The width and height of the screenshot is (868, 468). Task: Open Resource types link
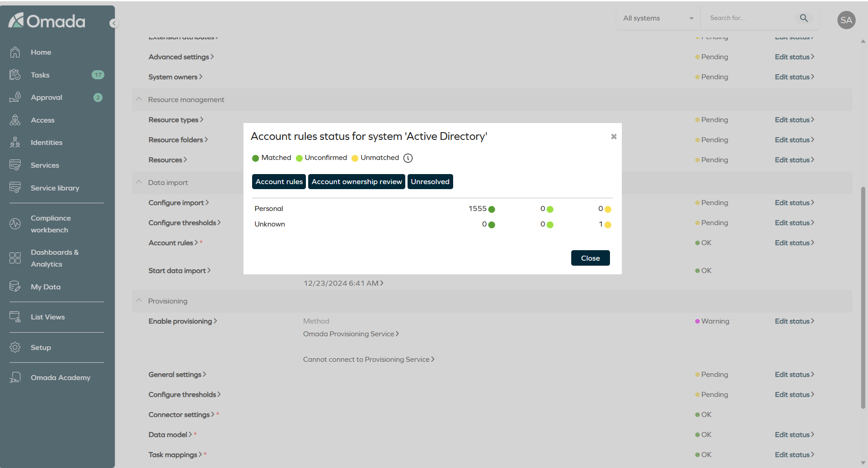click(176, 120)
